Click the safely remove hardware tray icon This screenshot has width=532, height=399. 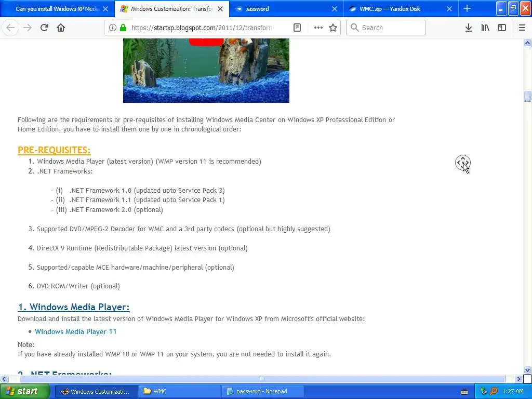484,391
